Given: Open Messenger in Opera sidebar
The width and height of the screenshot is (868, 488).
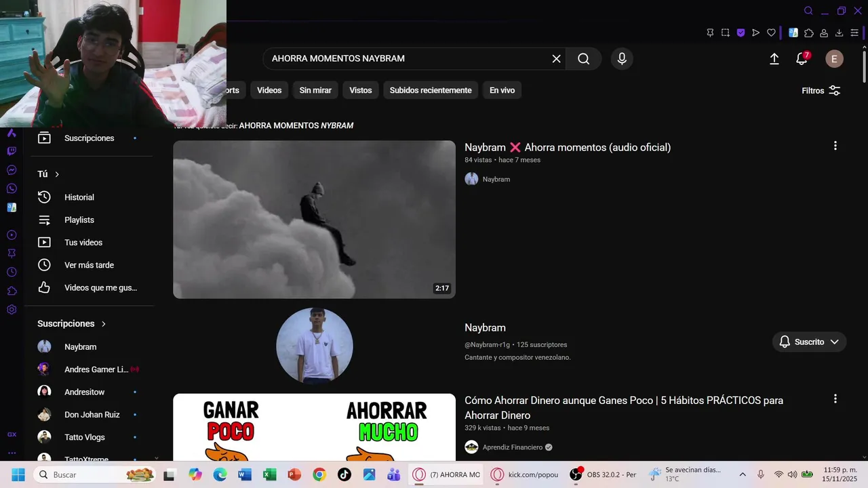Looking at the screenshot, I should 12,170.
